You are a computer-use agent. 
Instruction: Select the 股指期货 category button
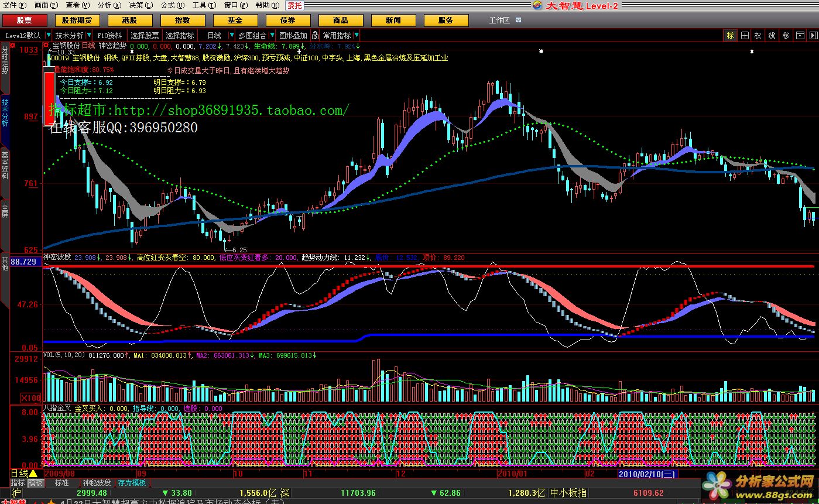tap(77, 20)
